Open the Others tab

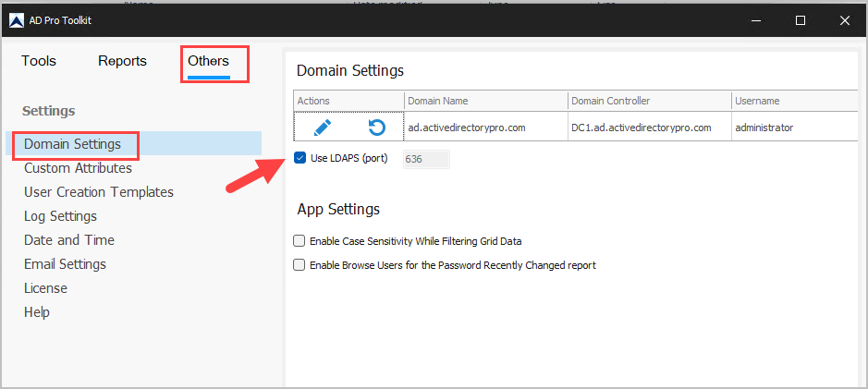click(x=208, y=61)
